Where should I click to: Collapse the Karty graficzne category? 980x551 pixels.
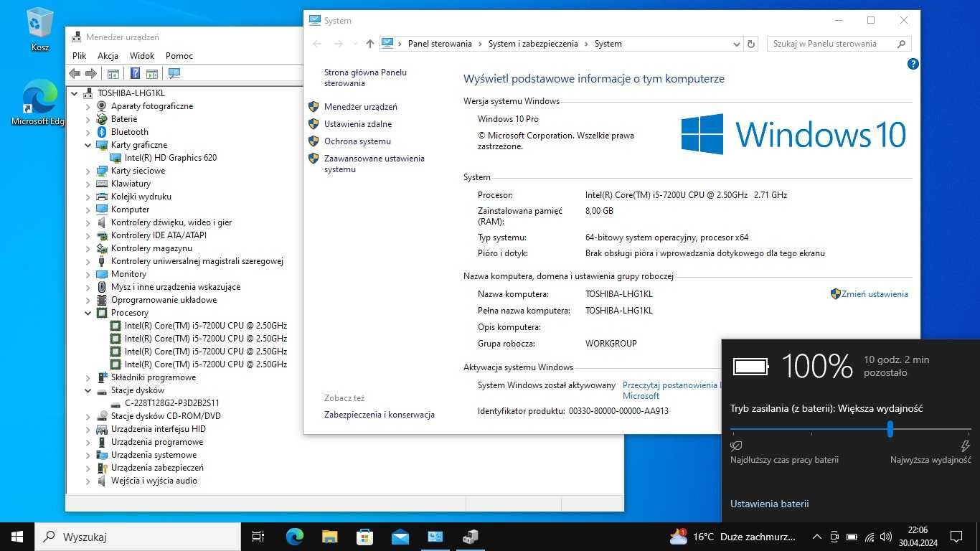(88, 145)
